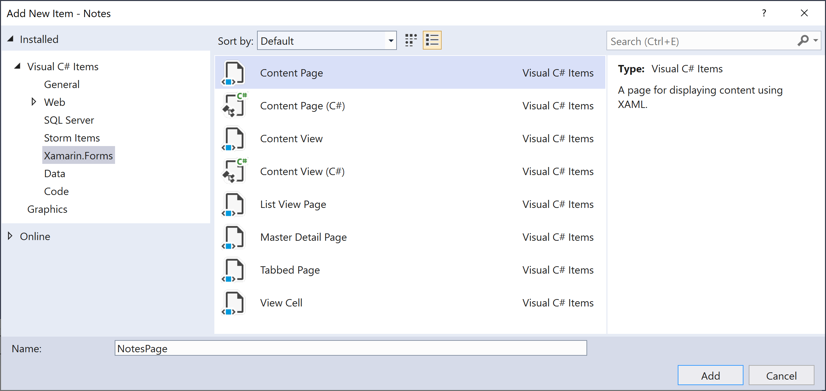The height and width of the screenshot is (391, 826).
Task: Click the search magnifier icon
Action: click(x=803, y=41)
